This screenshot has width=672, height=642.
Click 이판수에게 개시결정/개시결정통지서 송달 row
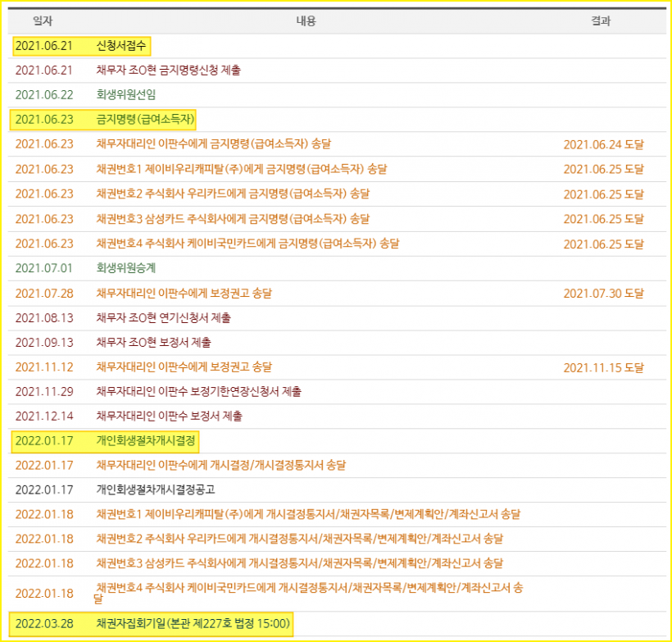[337, 466]
